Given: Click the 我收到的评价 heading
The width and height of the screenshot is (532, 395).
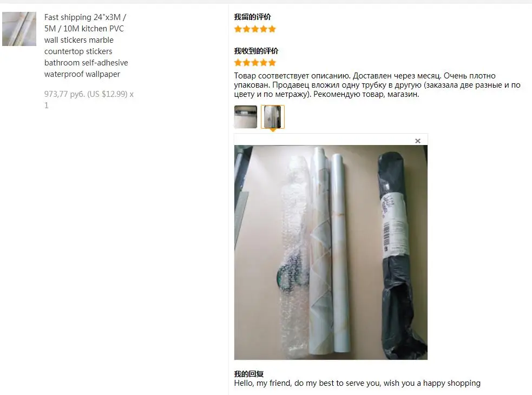Looking at the screenshot, I should coord(256,51).
